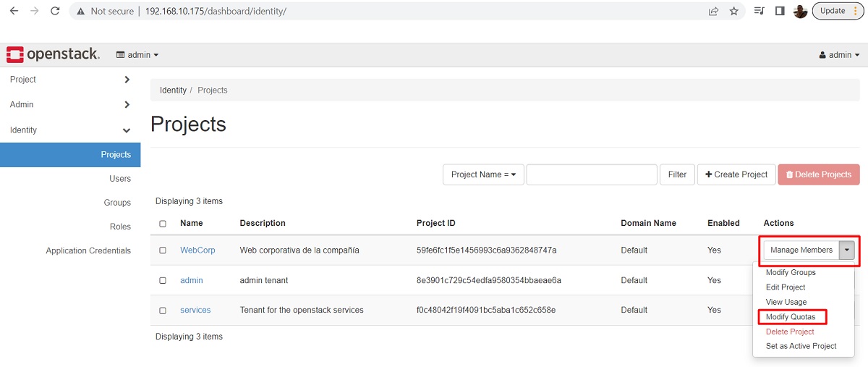Click 'Tenant for the openstack services' description
The width and height of the screenshot is (868, 367).
pos(302,311)
